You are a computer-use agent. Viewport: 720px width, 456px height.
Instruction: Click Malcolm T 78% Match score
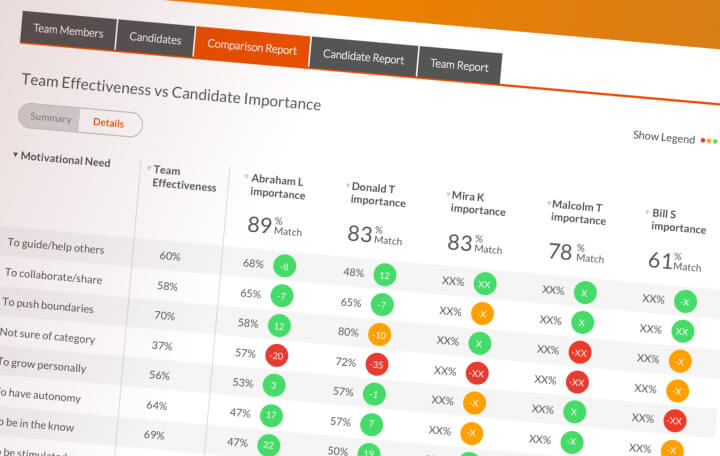(576, 252)
